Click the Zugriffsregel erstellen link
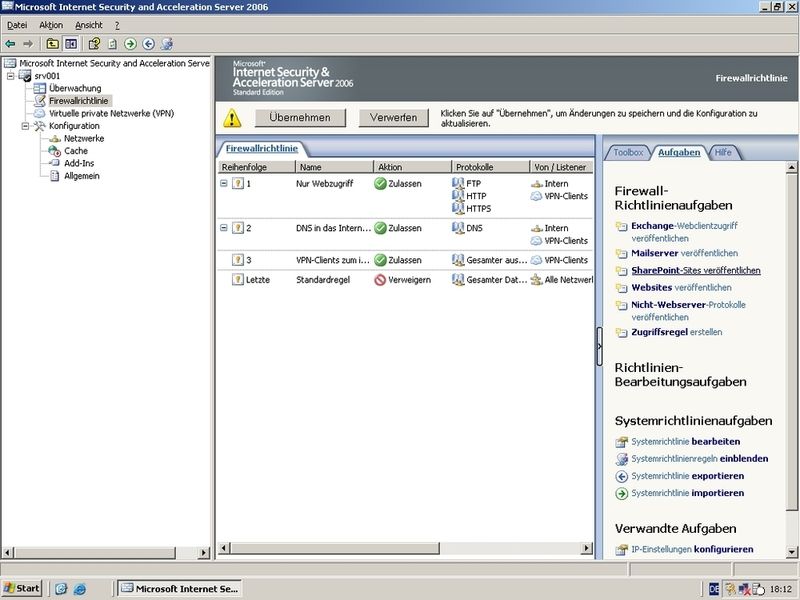This screenshot has width=800, height=600. (x=676, y=331)
